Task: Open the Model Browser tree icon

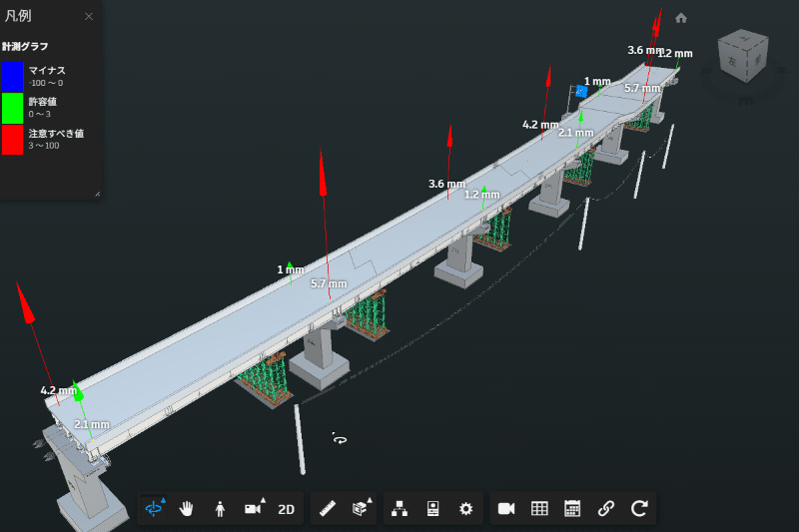Action: (399, 508)
